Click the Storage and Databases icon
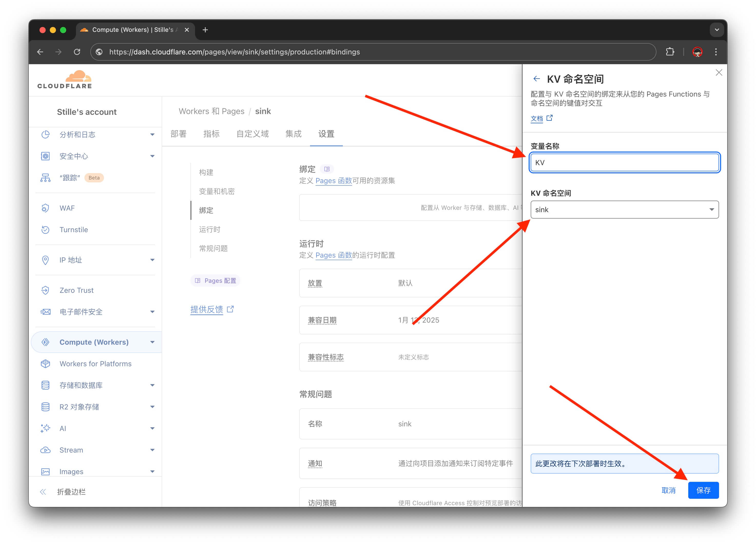Viewport: 756px width, 545px height. point(45,385)
